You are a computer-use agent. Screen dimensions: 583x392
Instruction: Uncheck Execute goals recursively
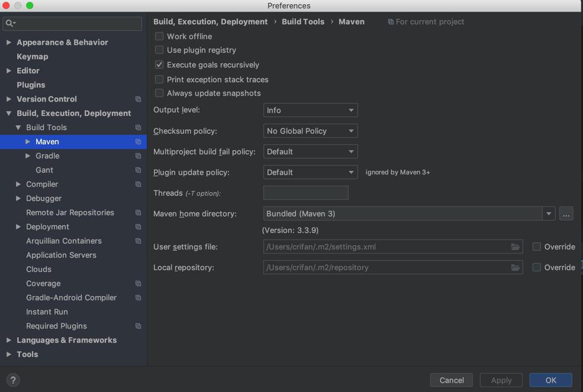(x=159, y=65)
